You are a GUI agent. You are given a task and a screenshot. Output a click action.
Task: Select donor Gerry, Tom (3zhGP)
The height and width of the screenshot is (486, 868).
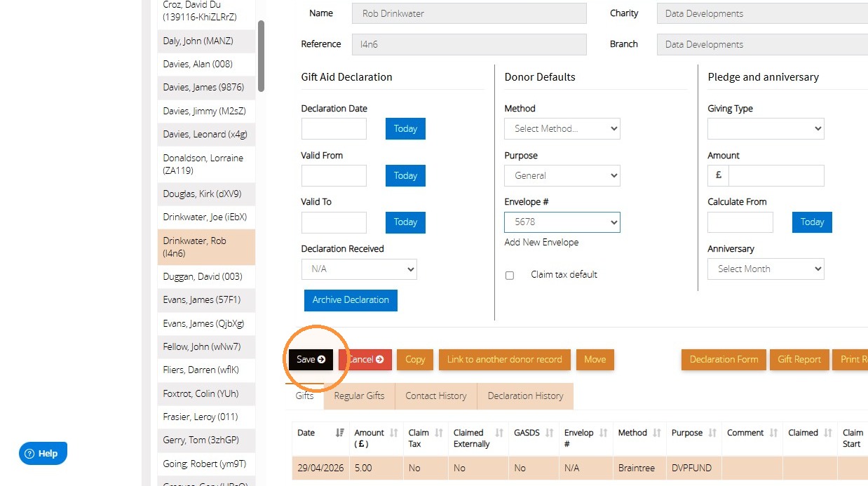click(x=206, y=440)
